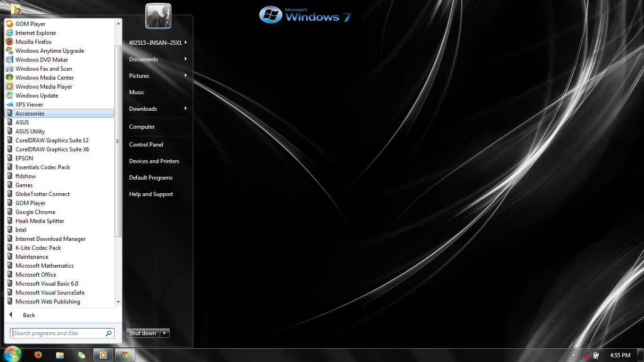
Task: Launch GOM Player from its orange paw shortcut
Action: pyautogui.click(x=59, y=24)
